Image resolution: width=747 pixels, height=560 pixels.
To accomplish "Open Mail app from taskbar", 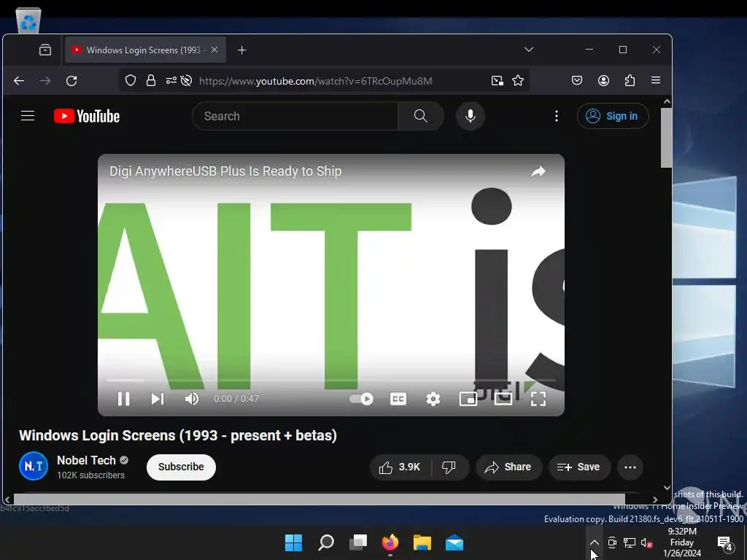I will pyautogui.click(x=454, y=542).
